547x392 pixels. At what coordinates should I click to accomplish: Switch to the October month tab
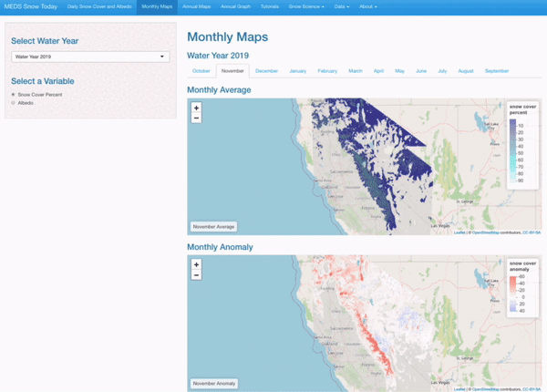point(201,70)
